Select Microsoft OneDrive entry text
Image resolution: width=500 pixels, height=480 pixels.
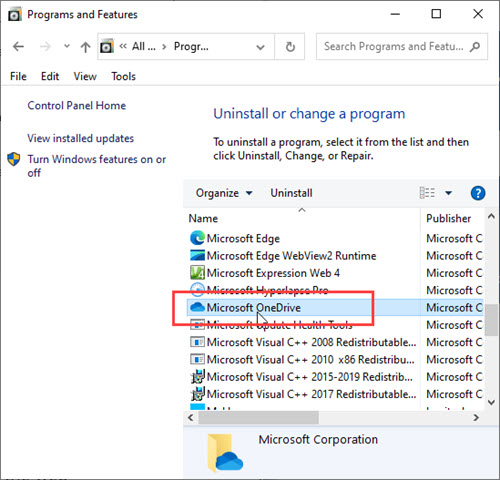(254, 307)
